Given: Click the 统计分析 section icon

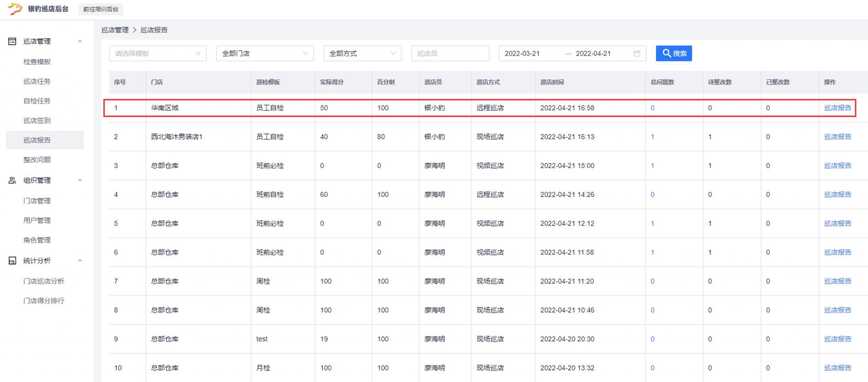Looking at the screenshot, I should click(x=12, y=261).
